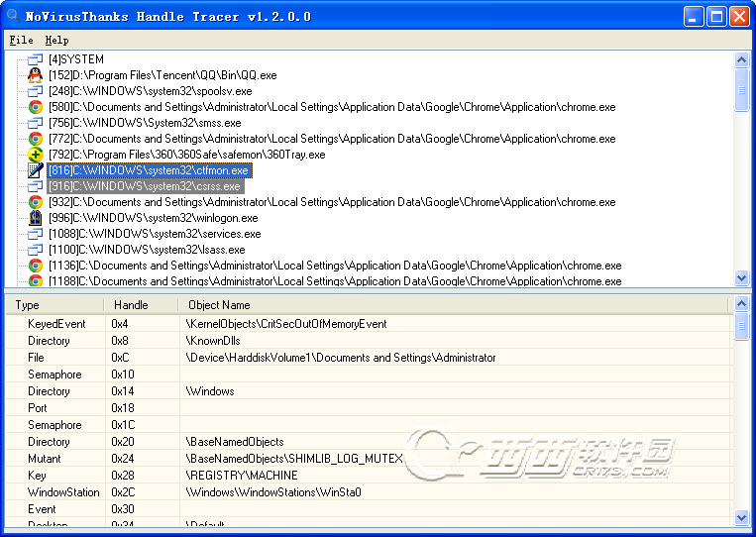Click the icon next to smss.exe
Viewport: 756px width, 537px height.
(x=35, y=123)
